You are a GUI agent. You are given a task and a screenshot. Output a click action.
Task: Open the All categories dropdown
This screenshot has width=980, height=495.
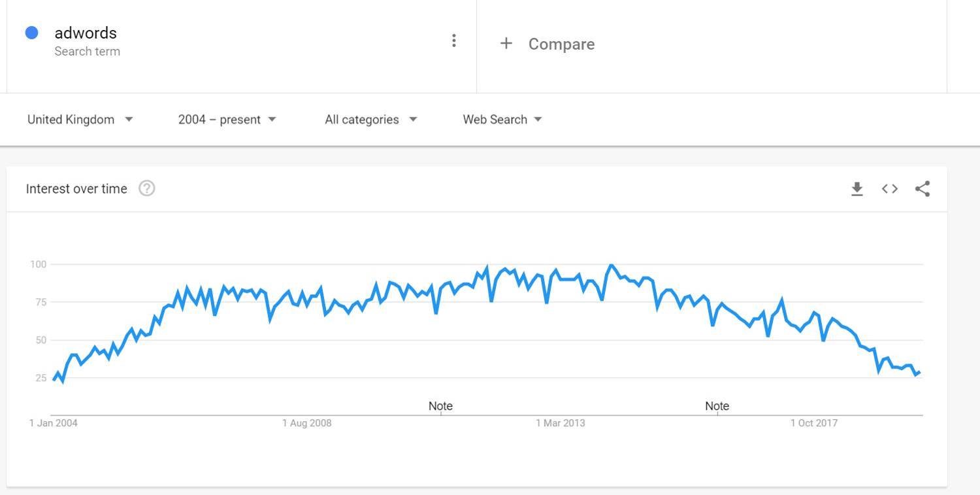(x=370, y=120)
